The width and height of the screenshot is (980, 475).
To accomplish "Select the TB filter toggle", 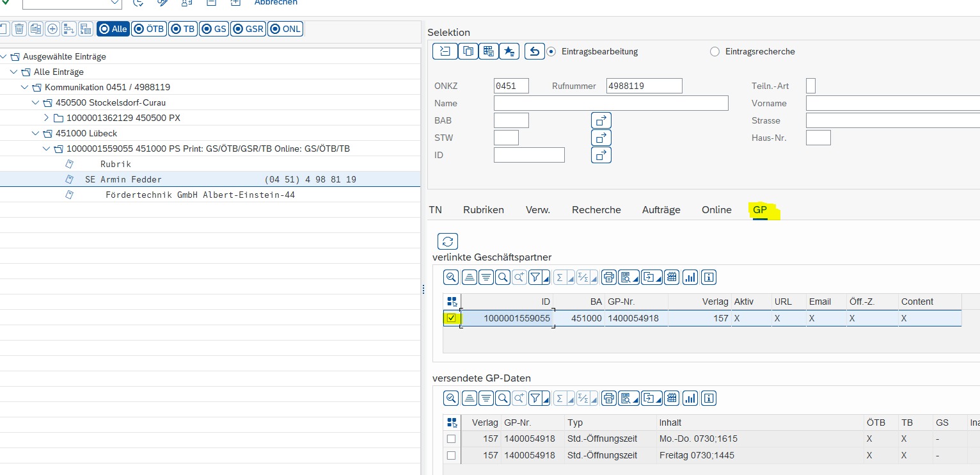I will [183, 29].
